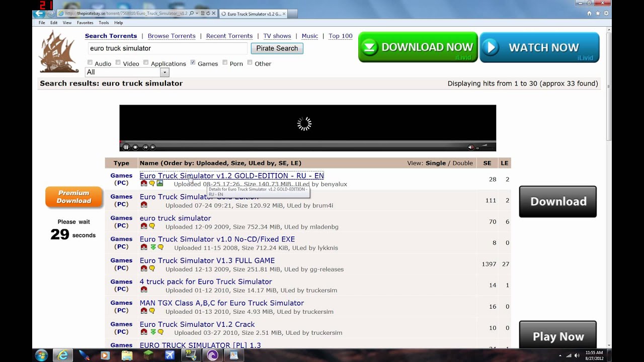Mute the video player speaker icon
Image resolution: width=644 pixels, height=362 pixels.
471,147
